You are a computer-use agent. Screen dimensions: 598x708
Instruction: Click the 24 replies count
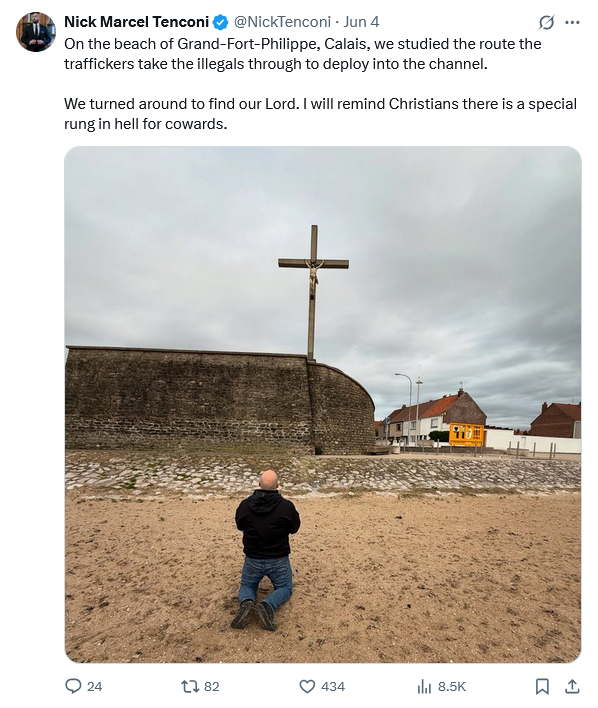point(94,687)
